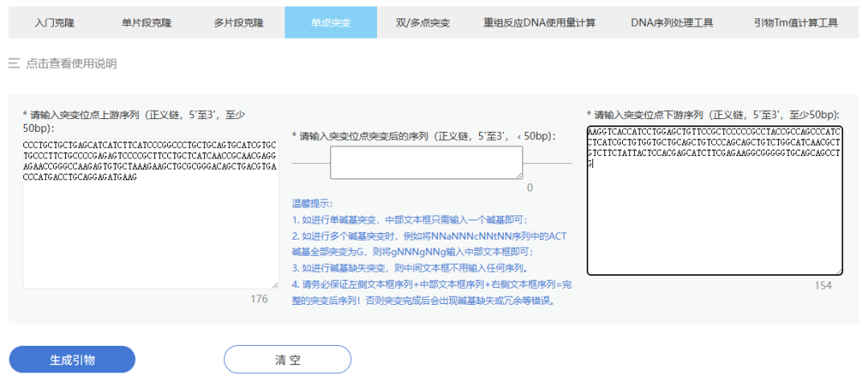This screenshot has width=868, height=382.
Task: Click the downstream character count 154
Action: (823, 285)
